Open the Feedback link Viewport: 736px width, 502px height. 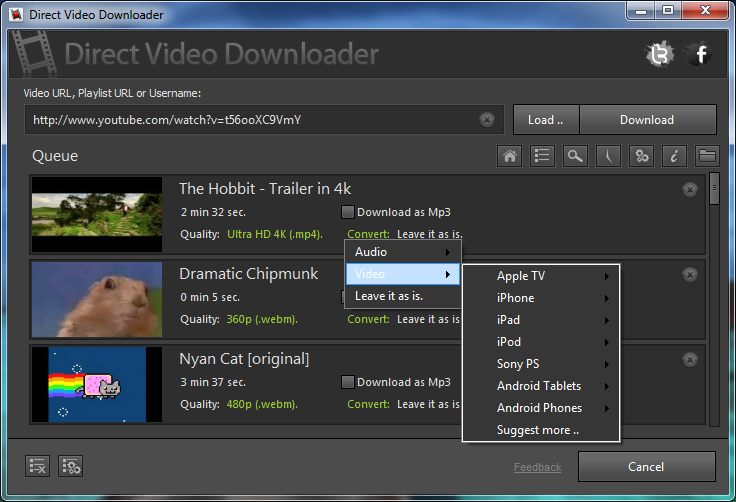537,467
